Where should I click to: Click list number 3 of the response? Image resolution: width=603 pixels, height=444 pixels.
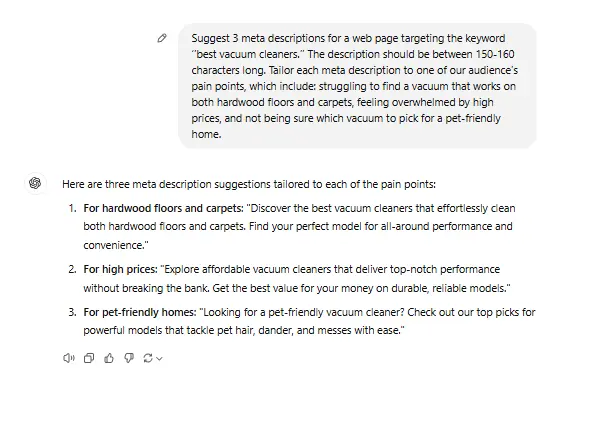(x=72, y=312)
